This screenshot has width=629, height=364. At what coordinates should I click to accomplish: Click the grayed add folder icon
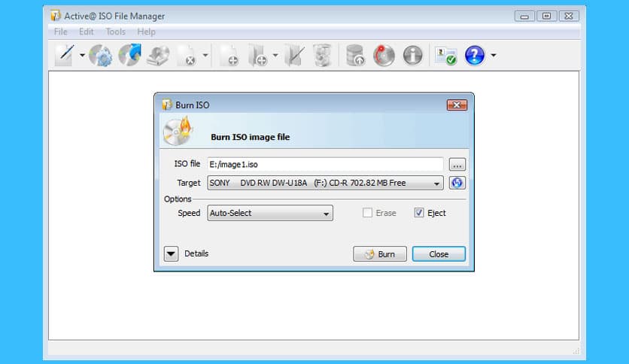257,56
